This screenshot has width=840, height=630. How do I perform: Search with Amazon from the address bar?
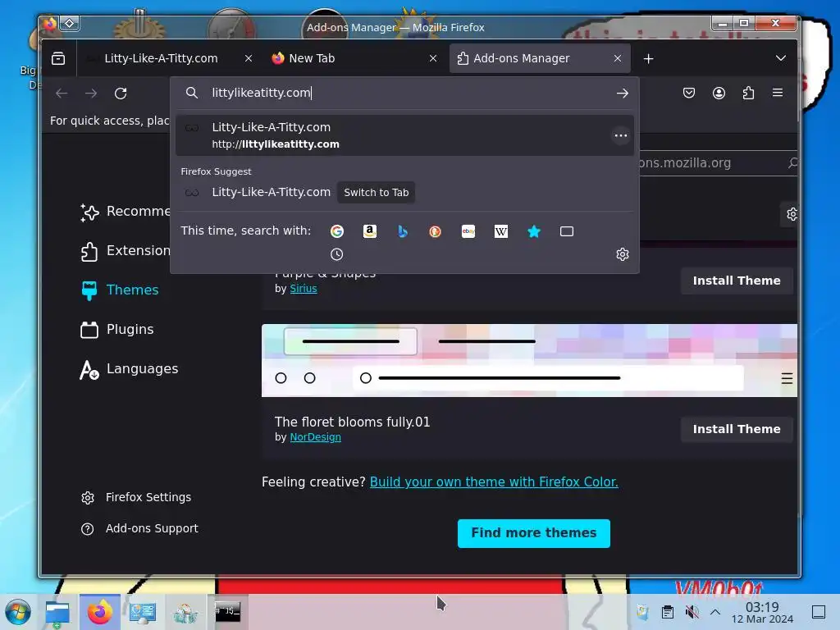[x=370, y=231]
